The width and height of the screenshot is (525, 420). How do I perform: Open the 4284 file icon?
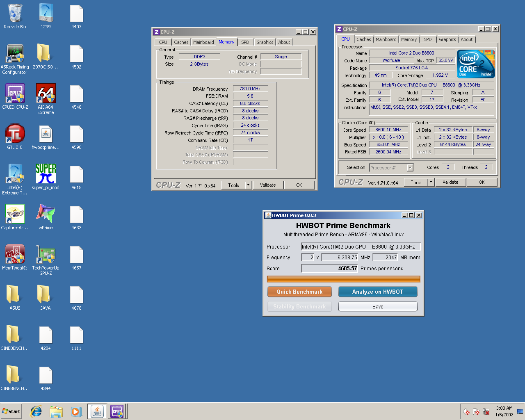pyautogui.click(x=46, y=338)
